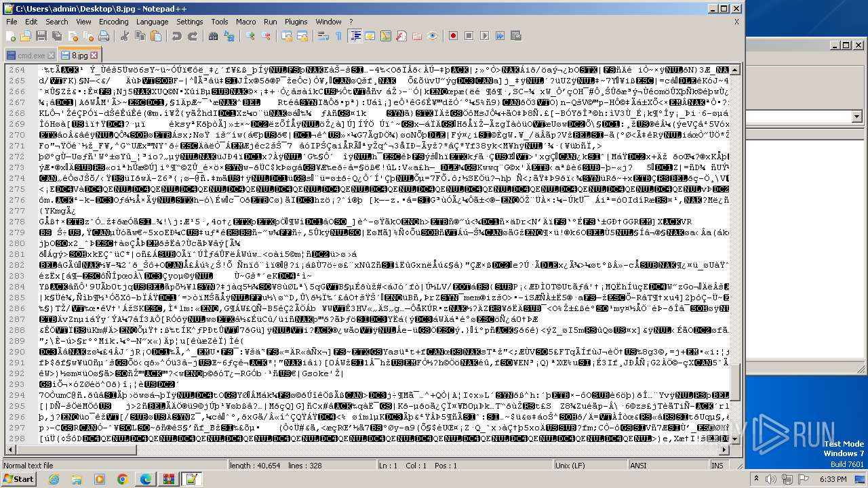Viewport: 868px width, 488px height.
Task: Click the Save All toolbar icon
Action: (56, 36)
